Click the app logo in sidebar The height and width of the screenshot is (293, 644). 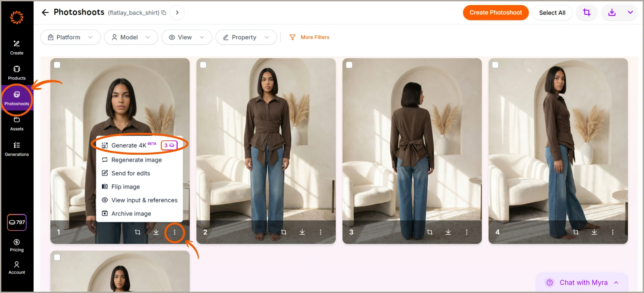pyautogui.click(x=17, y=17)
